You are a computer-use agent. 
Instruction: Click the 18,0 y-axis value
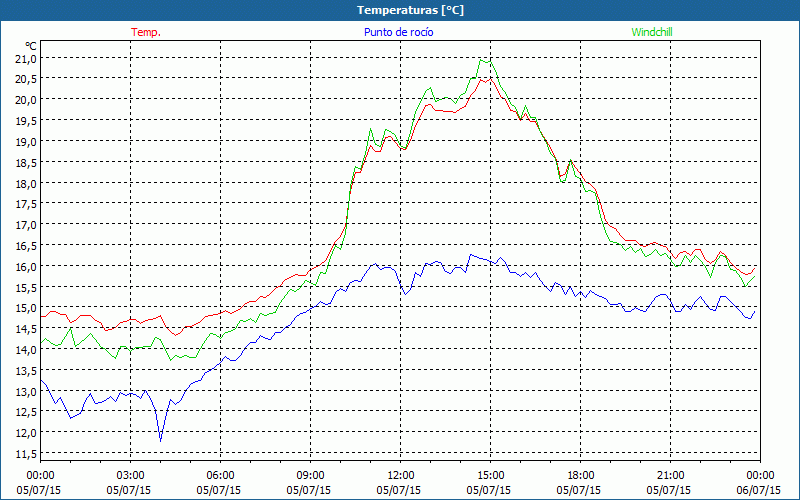27,184
